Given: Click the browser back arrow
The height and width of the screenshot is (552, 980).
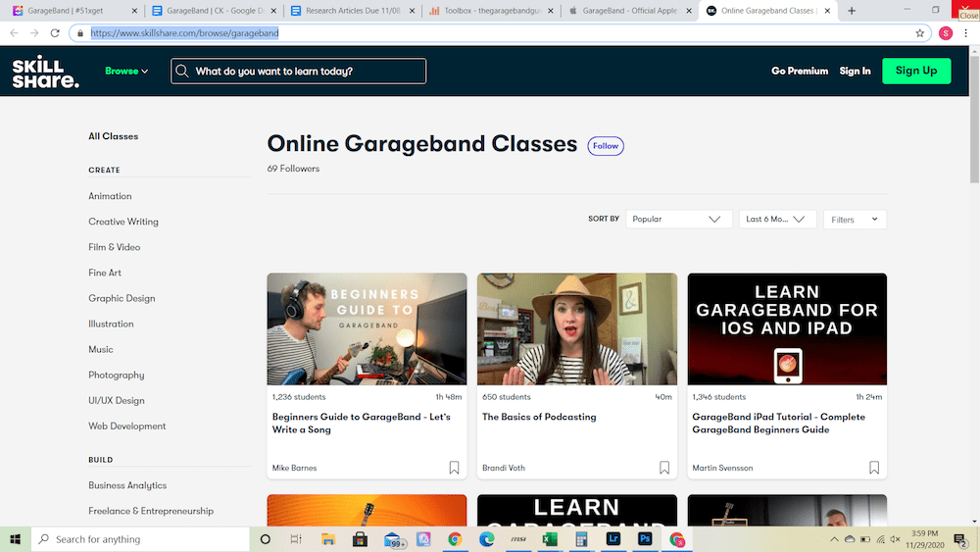Looking at the screenshot, I should (x=14, y=33).
